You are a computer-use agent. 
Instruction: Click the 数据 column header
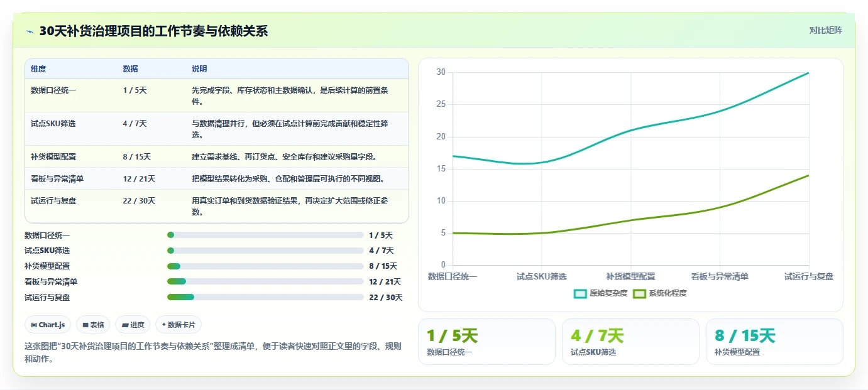click(130, 69)
